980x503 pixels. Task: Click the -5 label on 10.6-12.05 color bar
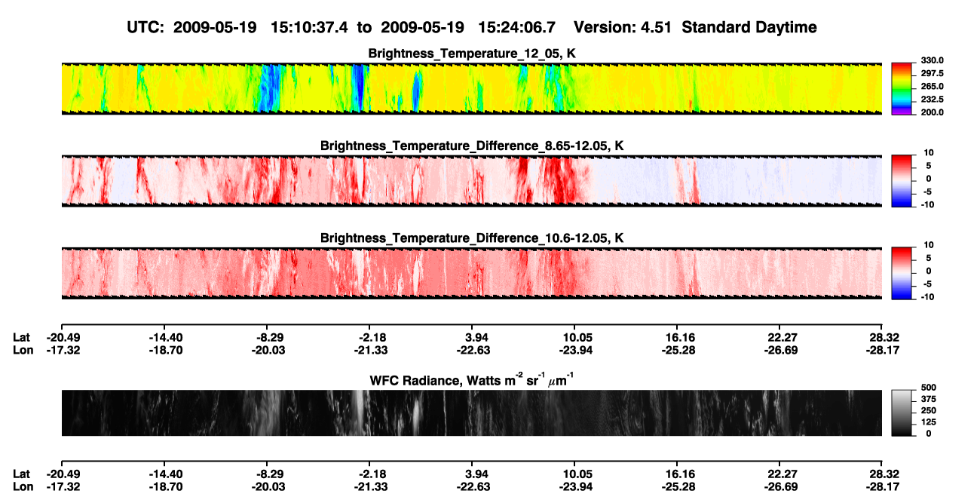927,284
